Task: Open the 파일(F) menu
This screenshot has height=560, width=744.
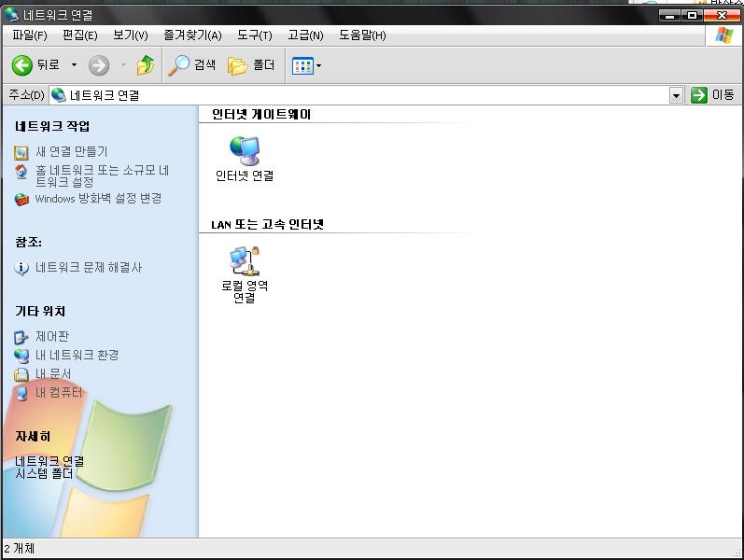Action: click(x=30, y=35)
